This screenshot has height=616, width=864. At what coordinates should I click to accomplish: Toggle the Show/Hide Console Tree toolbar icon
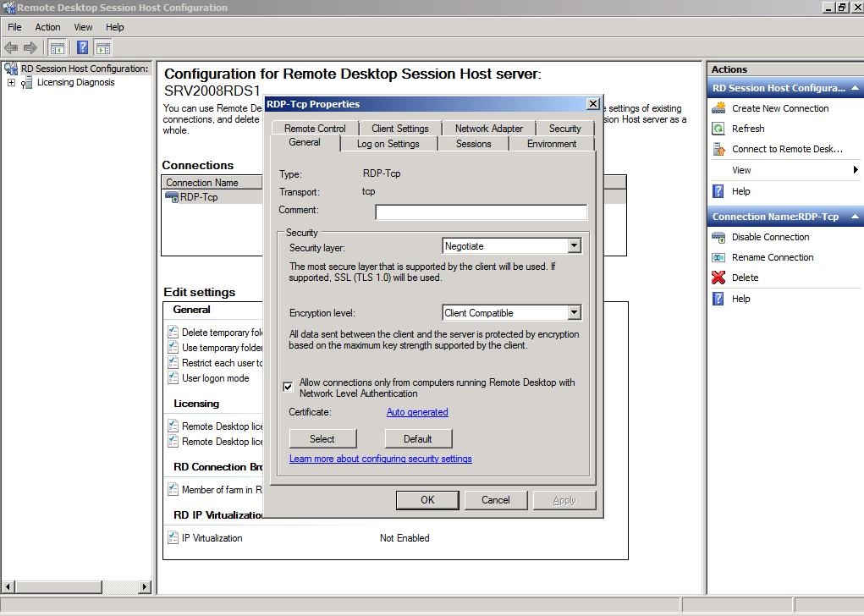[57, 48]
